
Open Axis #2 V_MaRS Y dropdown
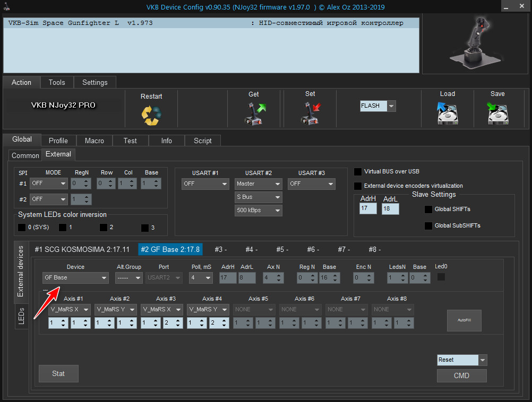[x=116, y=310]
